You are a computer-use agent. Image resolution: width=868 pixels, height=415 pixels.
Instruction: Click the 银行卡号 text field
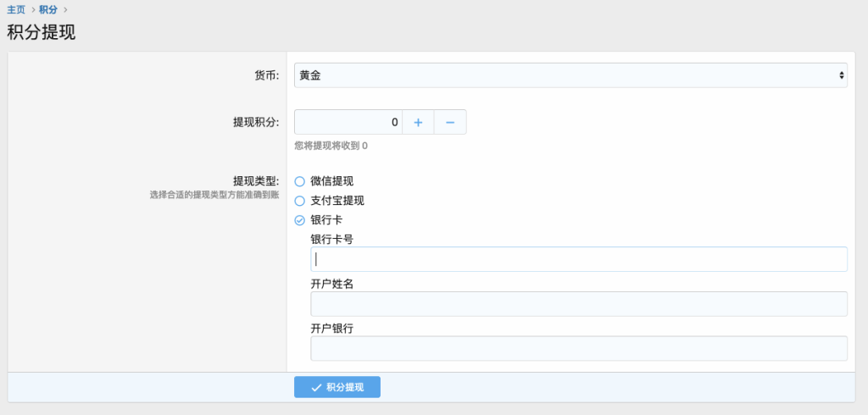pyautogui.click(x=579, y=259)
